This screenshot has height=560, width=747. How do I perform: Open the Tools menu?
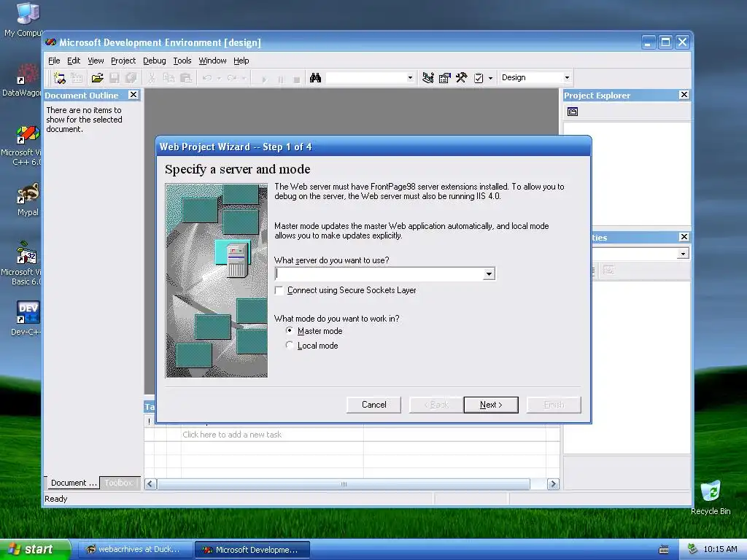[x=182, y=61]
